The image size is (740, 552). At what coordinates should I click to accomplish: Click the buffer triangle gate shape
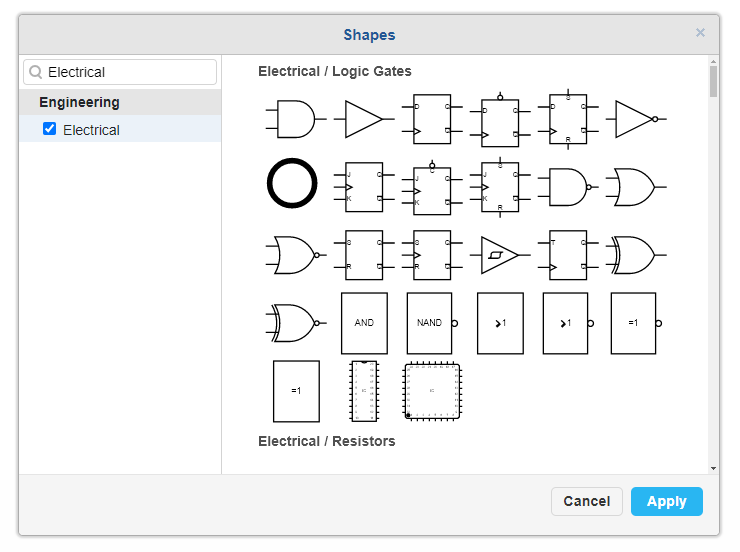[x=362, y=119]
